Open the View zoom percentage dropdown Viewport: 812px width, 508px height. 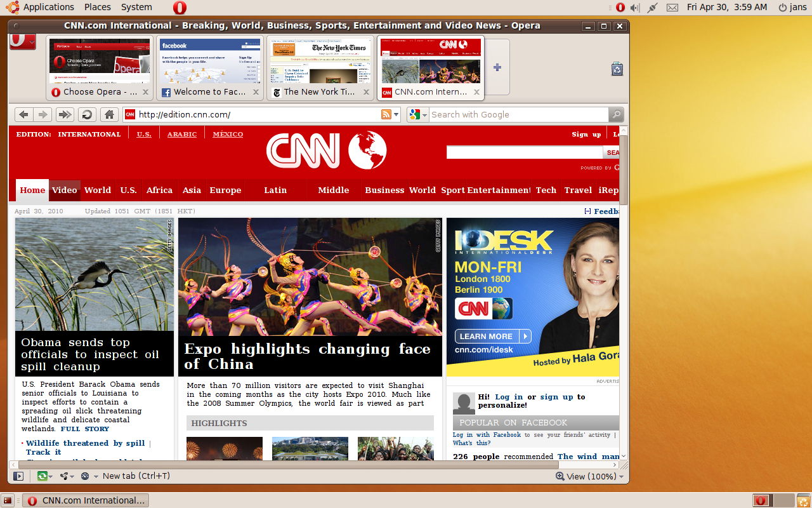point(589,476)
